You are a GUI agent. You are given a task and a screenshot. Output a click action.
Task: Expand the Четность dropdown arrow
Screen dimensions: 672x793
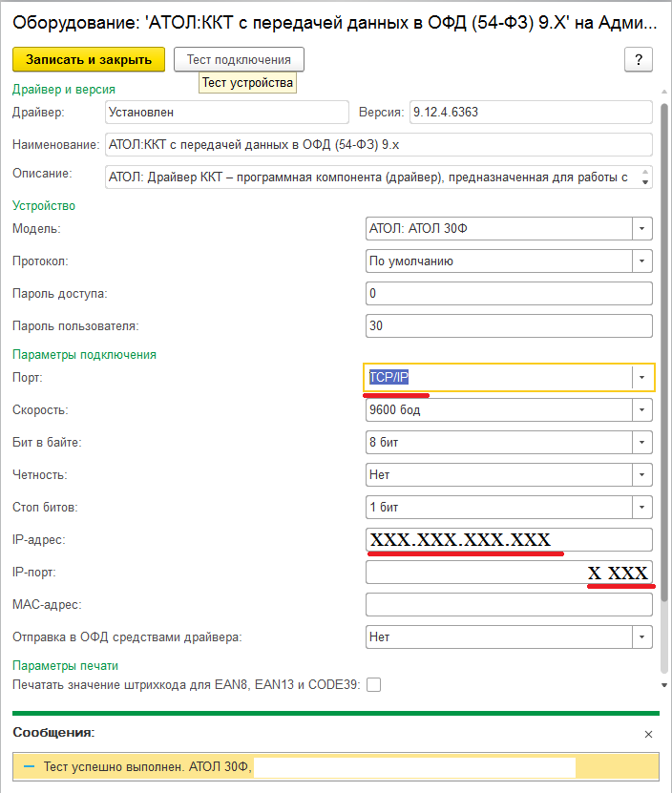coord(641,474)
